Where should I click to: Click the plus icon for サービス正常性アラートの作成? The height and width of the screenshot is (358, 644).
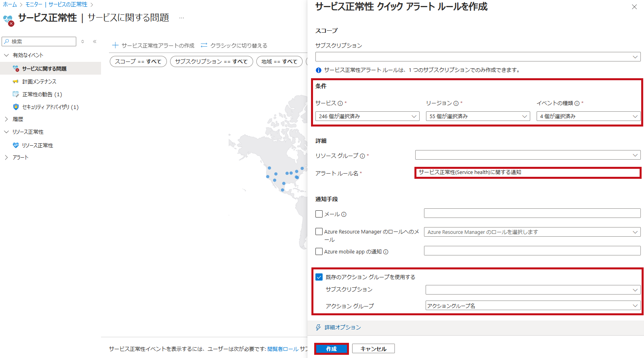tap(115, 45)
